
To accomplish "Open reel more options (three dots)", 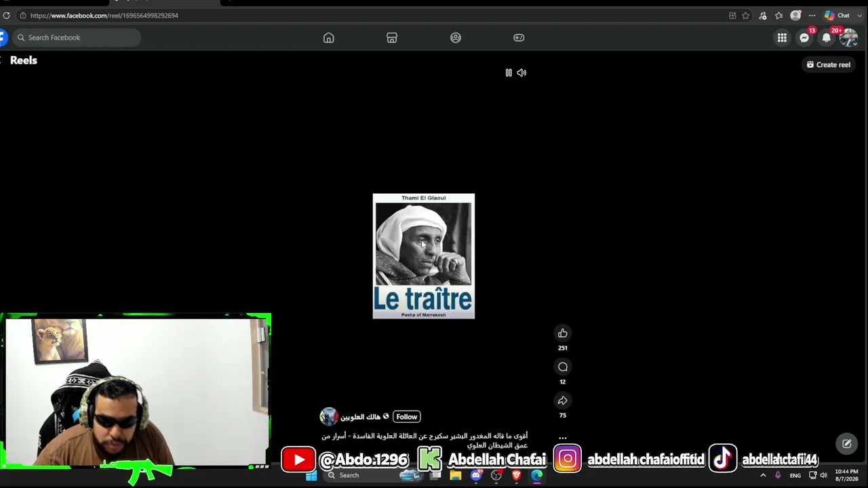I will click(x=562, y=438).
